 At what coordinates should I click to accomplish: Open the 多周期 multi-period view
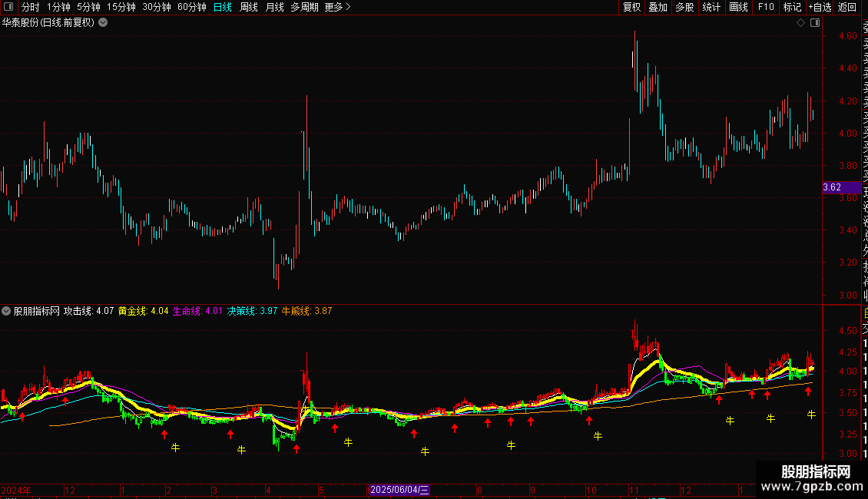click(304, 7)
